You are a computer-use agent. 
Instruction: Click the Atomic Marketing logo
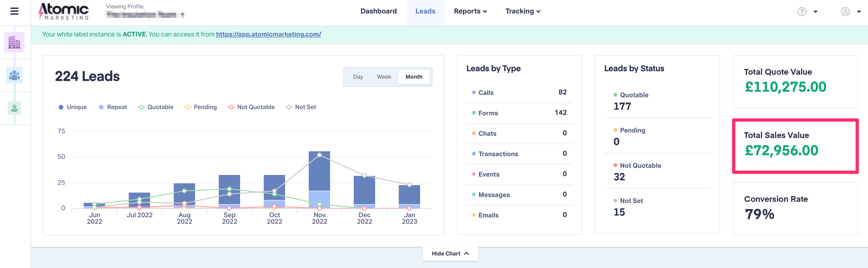[64, 11]
